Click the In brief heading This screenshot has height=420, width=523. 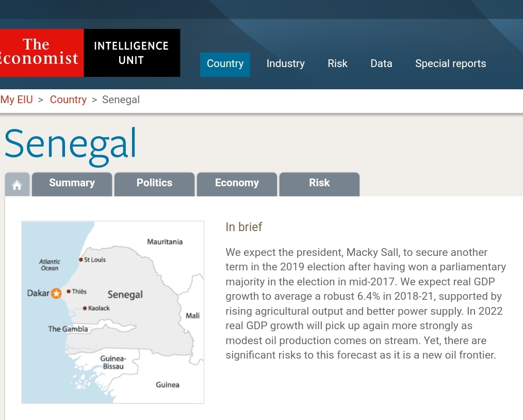tap(244, 227)
